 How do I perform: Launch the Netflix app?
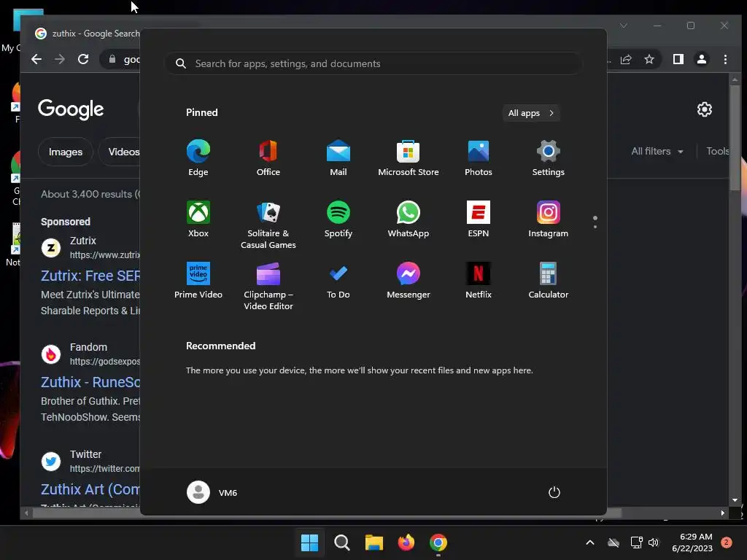coord(479,281)
